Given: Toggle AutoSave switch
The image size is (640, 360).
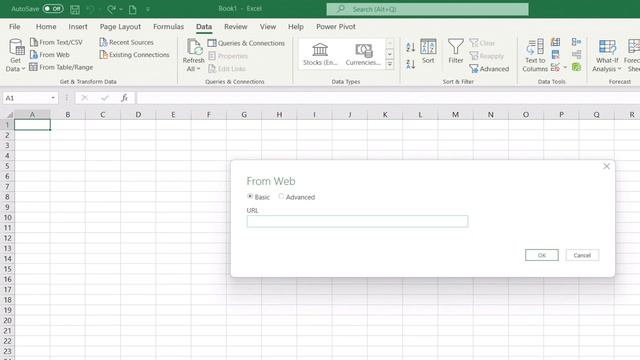Looking at the screenshot, I should [53, 9].
